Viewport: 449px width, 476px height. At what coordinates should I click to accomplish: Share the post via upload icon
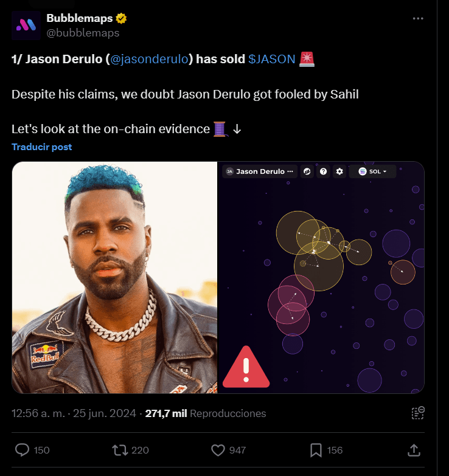[414, 450]
